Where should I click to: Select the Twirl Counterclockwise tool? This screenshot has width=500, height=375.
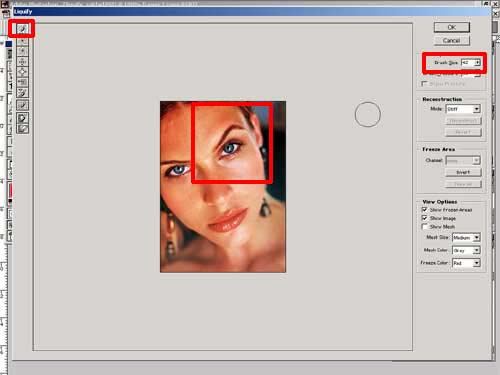click(22, 51)
